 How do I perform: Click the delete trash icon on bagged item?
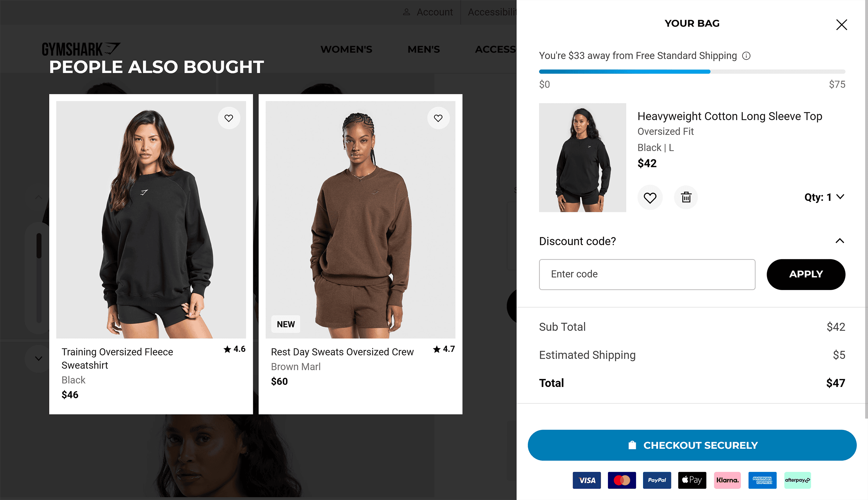point(686,197)
